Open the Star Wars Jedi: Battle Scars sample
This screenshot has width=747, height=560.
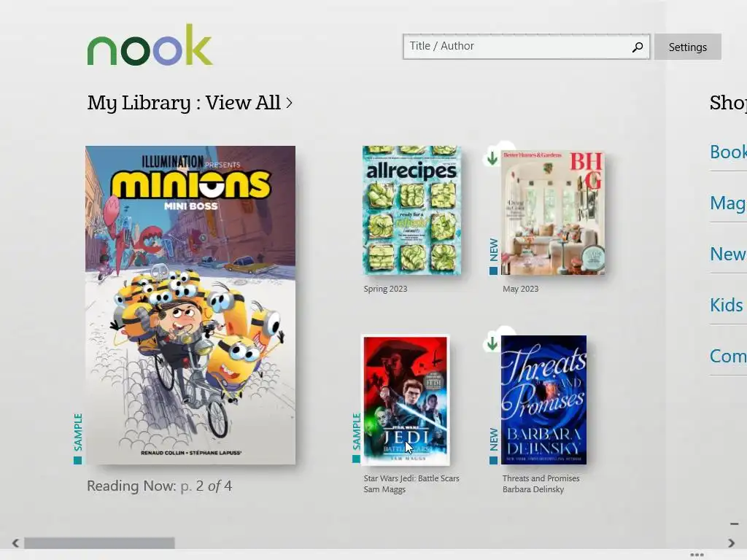tap(406, 400)
